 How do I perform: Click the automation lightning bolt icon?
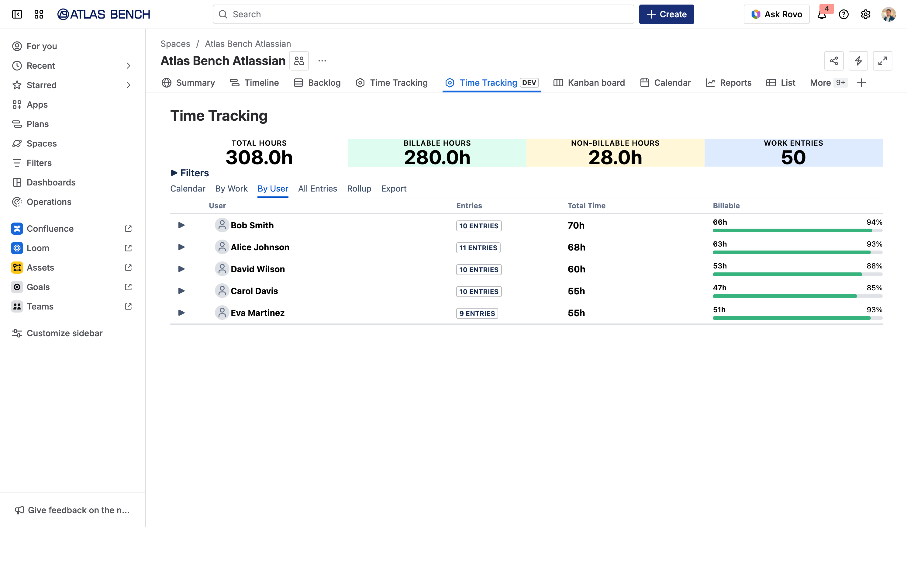click(x=858, y=61)
